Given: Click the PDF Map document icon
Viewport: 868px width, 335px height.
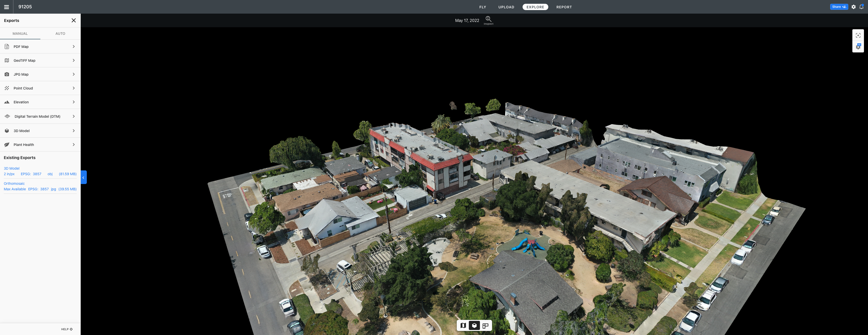Looking at the screenshot, I should [7, 46].
